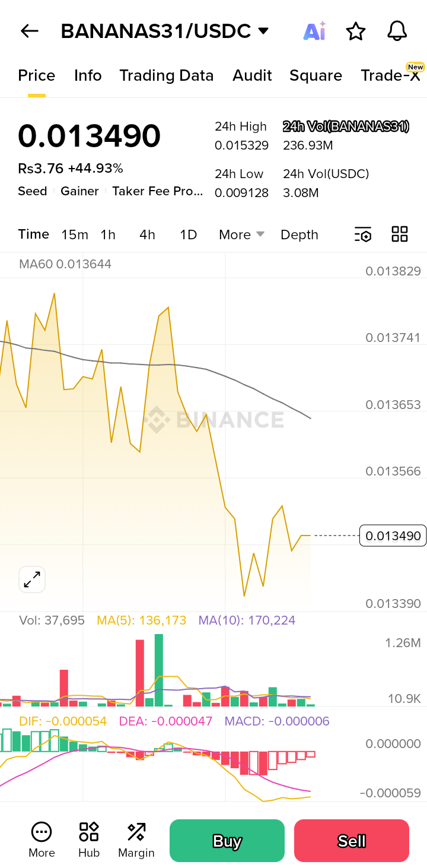
Task: Open price alert bell icon
Action: coord(397,31)
